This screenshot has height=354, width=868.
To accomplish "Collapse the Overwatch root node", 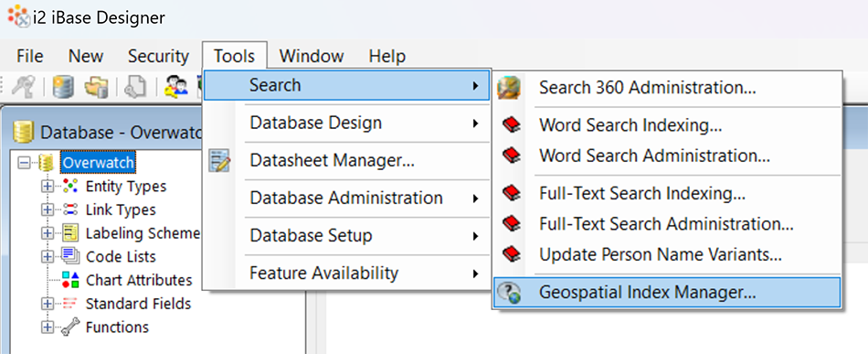I will (24, 163).
